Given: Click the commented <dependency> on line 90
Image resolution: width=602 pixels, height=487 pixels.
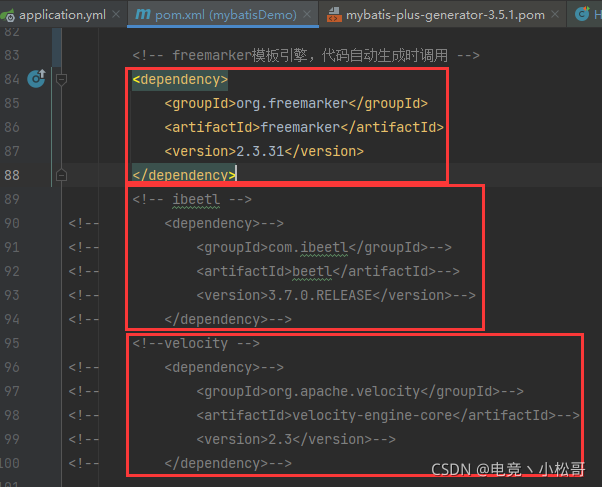Looking at the screenshot, I should pyautogui.click(x=224, y=223).
